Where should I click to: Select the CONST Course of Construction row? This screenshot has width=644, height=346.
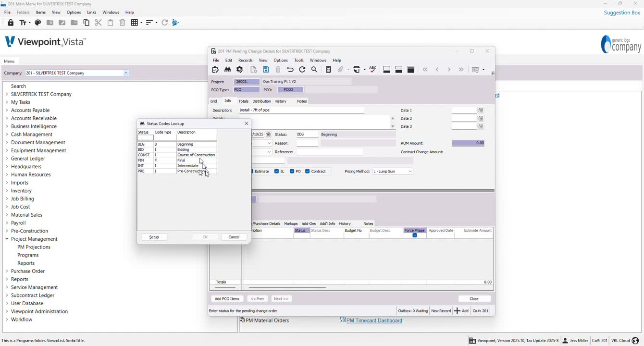(x=177, y=155)
